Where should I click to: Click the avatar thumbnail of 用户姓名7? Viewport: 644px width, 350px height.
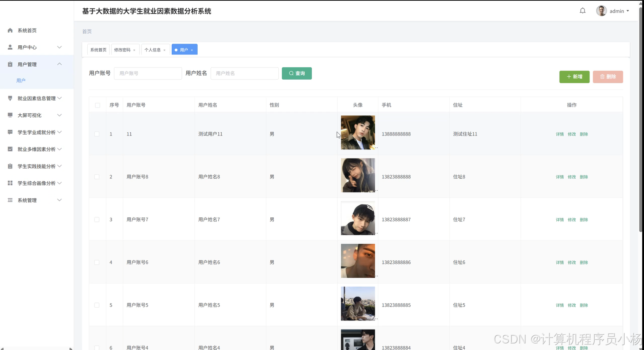tap(358, 218)
